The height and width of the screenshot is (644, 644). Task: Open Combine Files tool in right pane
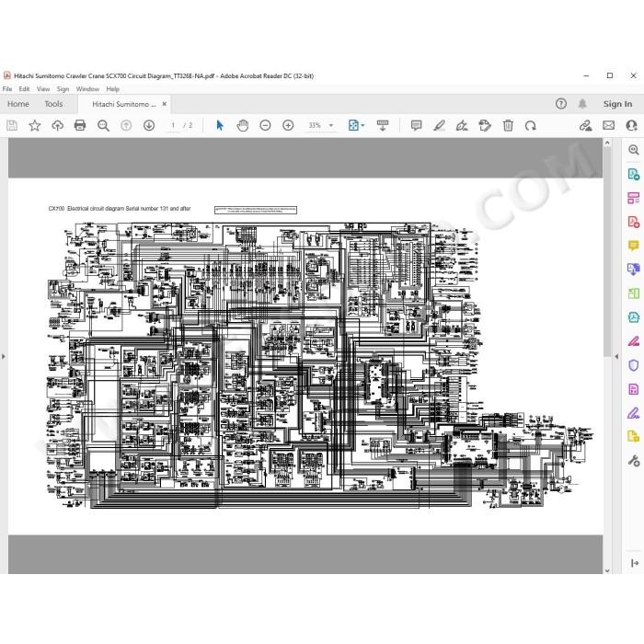click(x=633, y=270)
